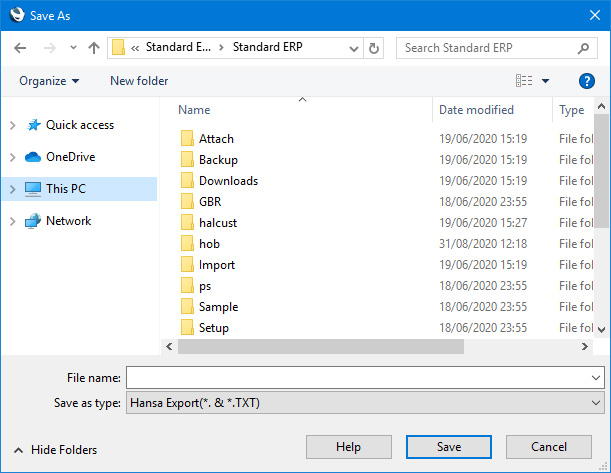Click the Save button
611x473 pixels.
(449, 447)
